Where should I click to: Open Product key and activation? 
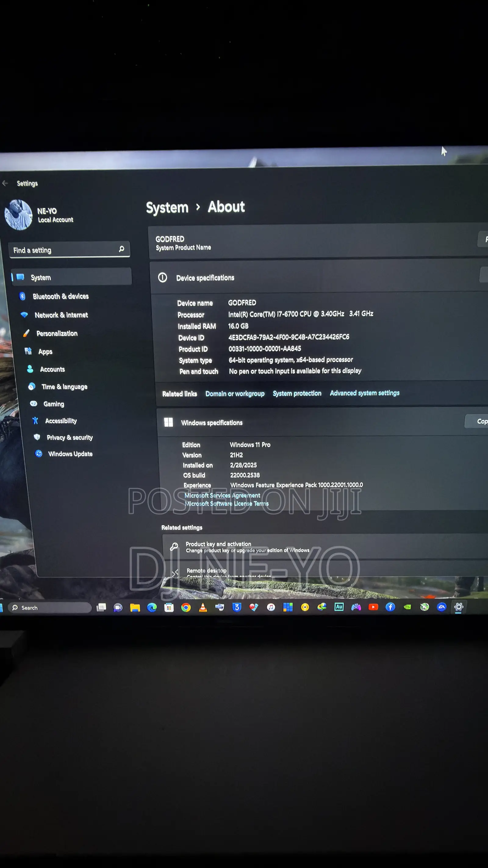(x=325, y=547)
